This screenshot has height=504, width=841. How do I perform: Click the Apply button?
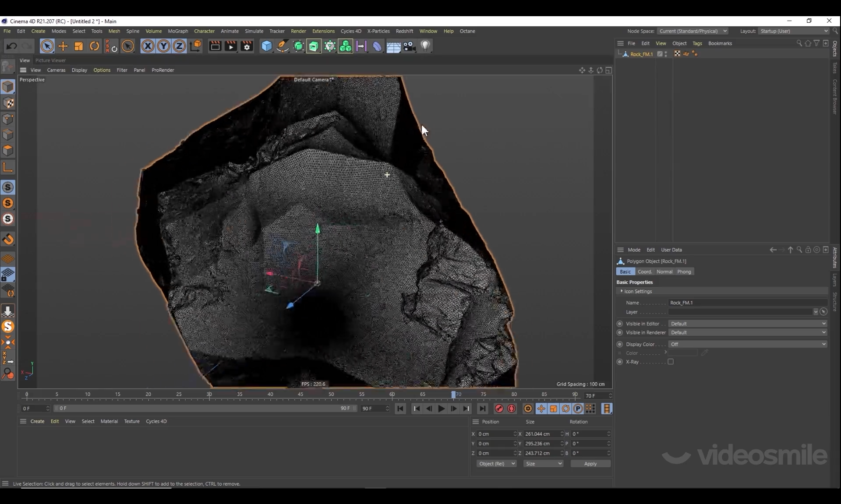coord(590,464)
